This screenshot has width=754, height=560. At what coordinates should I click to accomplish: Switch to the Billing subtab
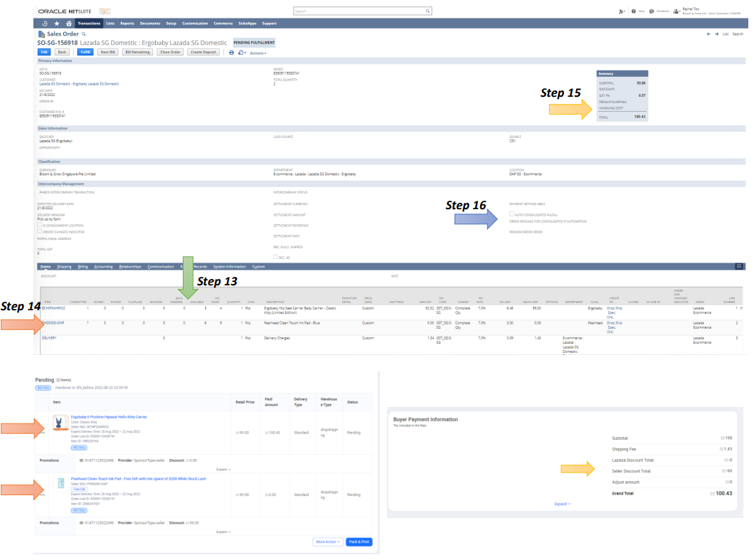pos(83,267)
